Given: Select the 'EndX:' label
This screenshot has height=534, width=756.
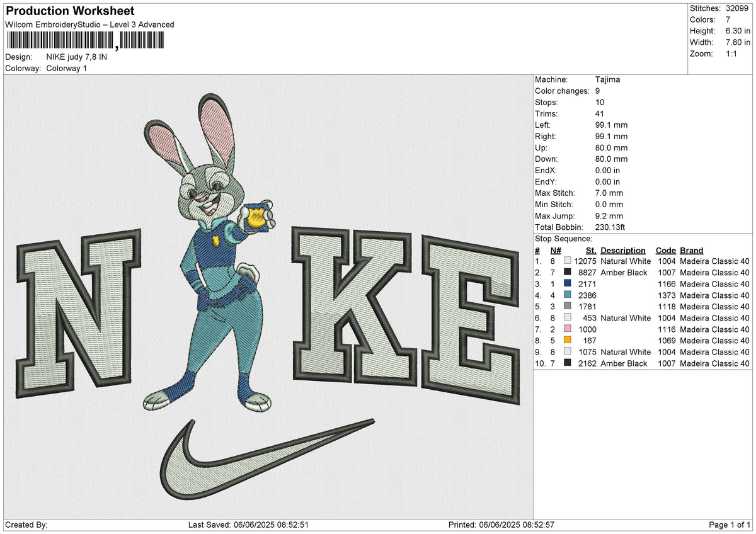Looking at the screenshot, I should point(546,171).
